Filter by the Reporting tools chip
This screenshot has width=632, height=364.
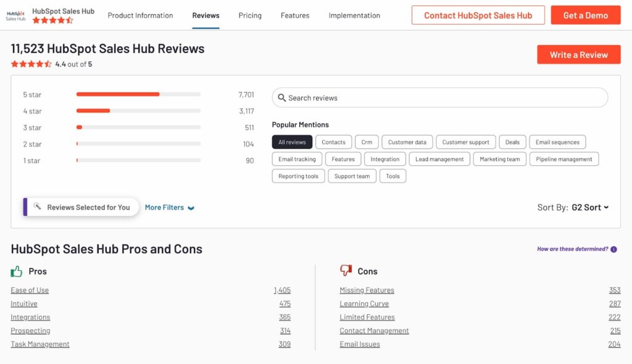pyautogui.click(x=298, y=176)
